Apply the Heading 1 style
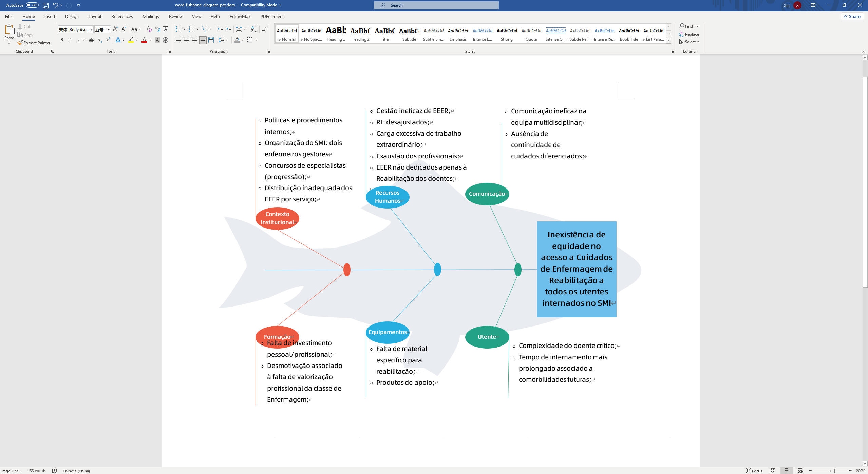This screenshot has height=474, width=868. (x=336, y=34)
